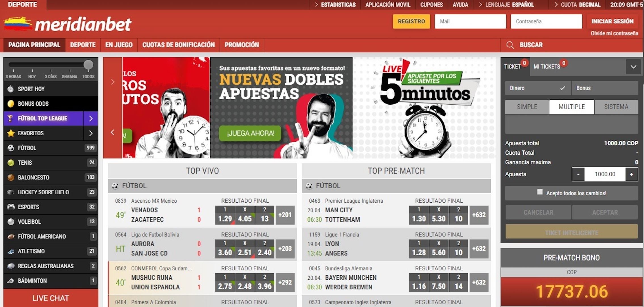The image size is (644, 307).
Task: Click the time filter slider handle
Action: tap(88, 65)
